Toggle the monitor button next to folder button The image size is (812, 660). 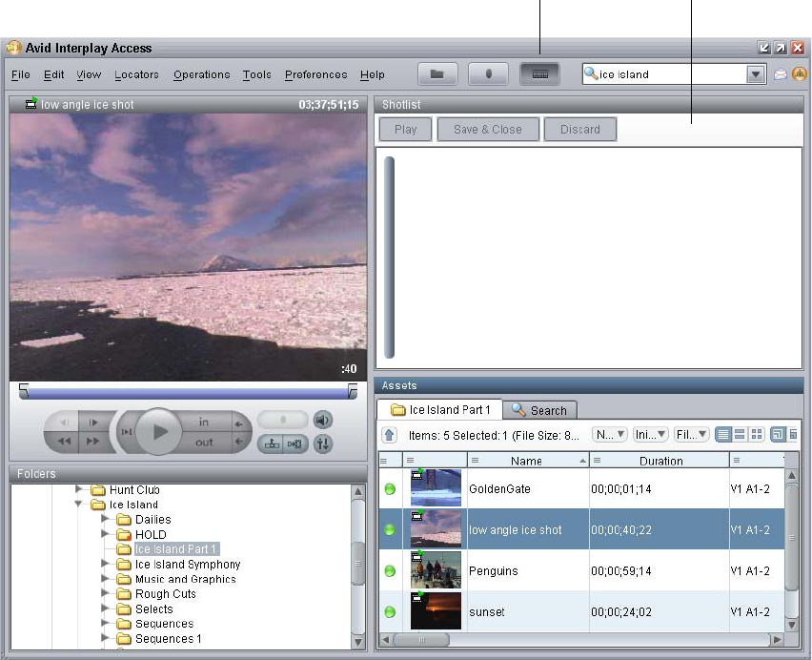coord(488,74)
